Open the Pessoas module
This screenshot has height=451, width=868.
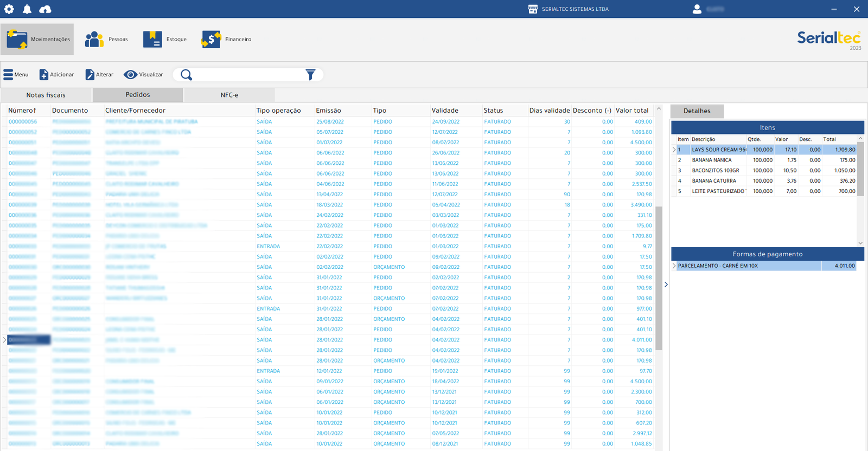106,39
